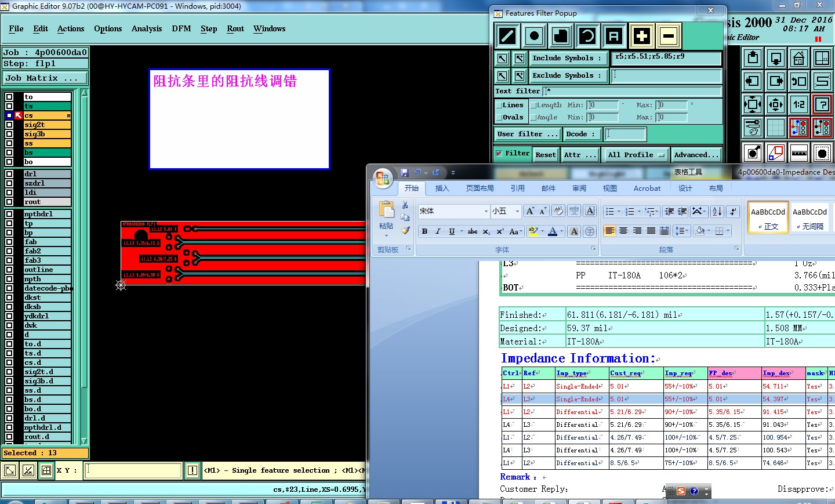Click the Exclude Symbols button
The height and width of the screenshot is (504, 835).
coord(568,75)
